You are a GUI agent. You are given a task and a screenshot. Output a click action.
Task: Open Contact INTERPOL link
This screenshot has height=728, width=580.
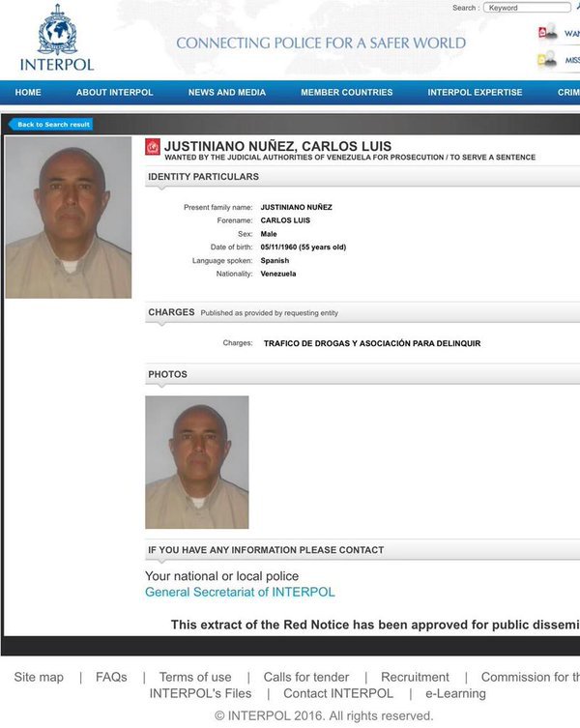(x=338, y=693)
